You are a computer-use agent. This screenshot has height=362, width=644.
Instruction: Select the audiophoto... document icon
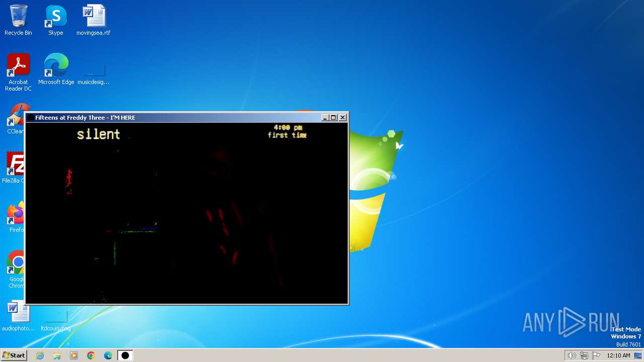coord(18,316)
